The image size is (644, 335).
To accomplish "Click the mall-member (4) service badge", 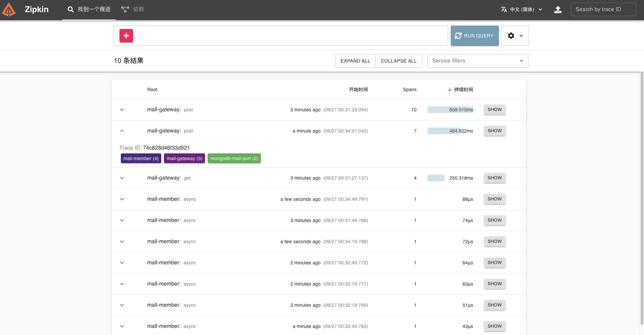I will tap(141, 158).
